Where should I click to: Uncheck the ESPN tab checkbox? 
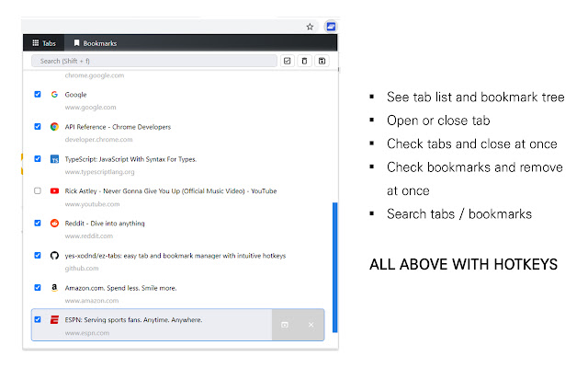pyautogui.click(x=38, y=319)
